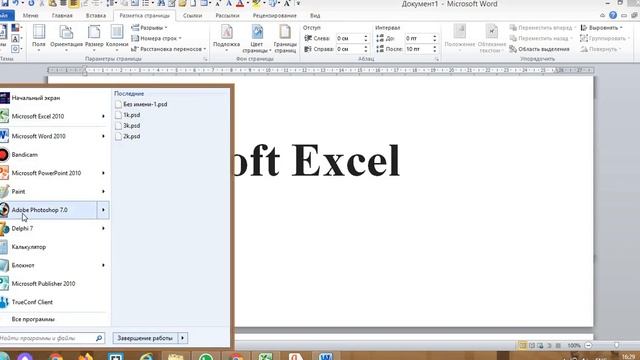640x360 pixels.
Task: Open the Разрывы breaks dropdown
Action: [149, 28]
